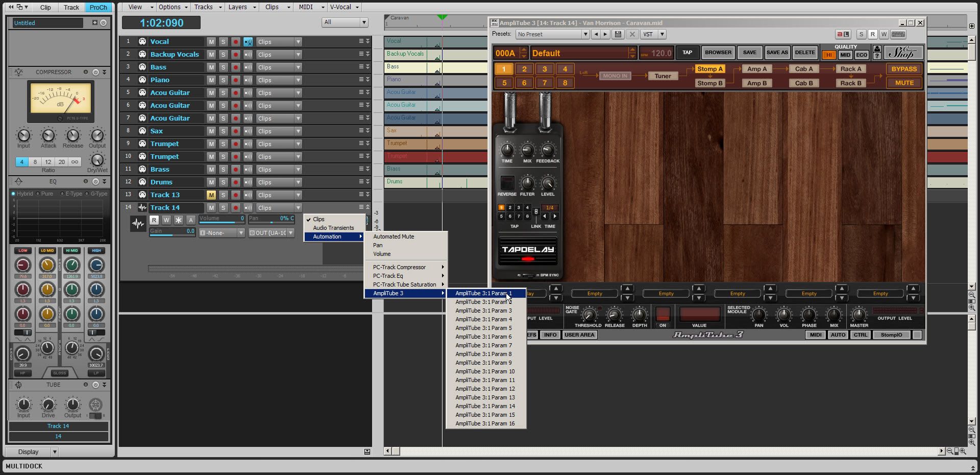
Task: Click the freeze asterisk icon on Track 14
Action: [178, 220]
